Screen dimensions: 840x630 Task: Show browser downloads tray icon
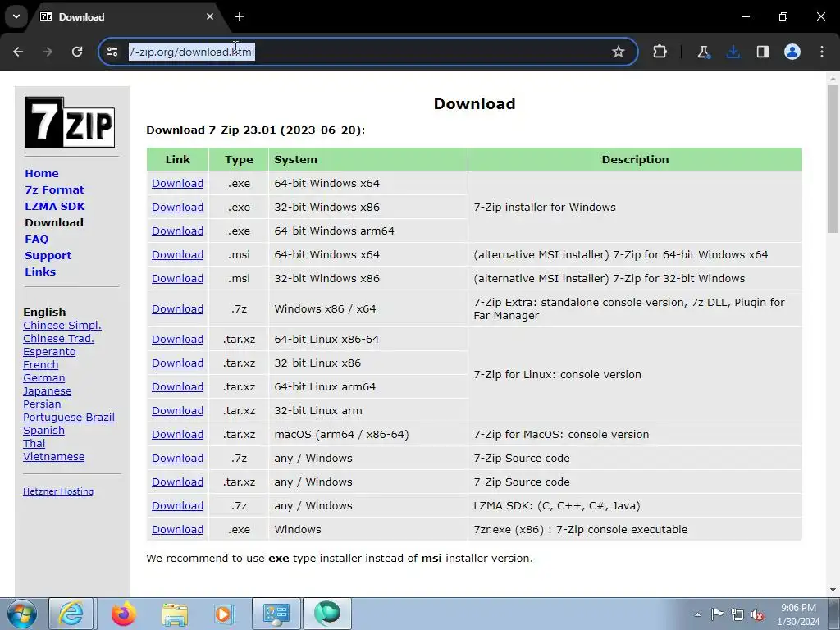click(x=733, y=52)
